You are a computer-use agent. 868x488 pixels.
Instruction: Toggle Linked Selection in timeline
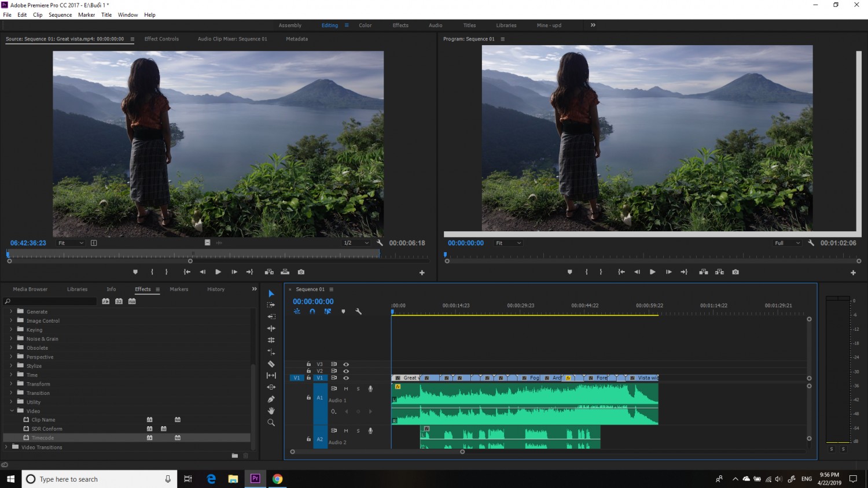tap(328, 312)
